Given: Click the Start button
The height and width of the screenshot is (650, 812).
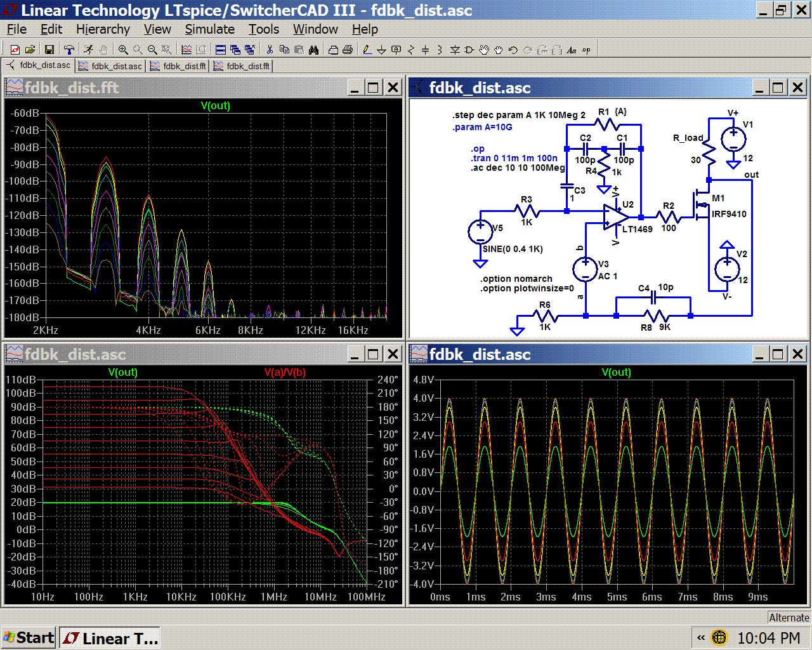Looking at the screenshot, I should (x=29, y=638).
